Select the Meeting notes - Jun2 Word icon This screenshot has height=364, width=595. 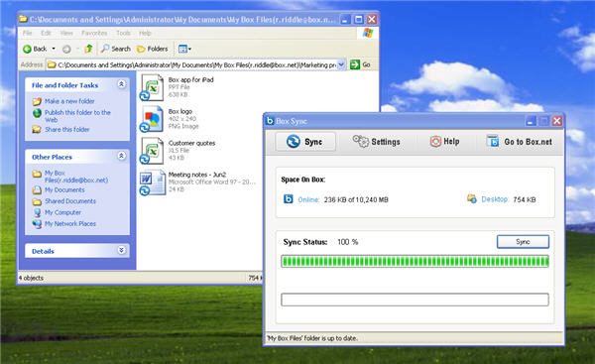click(152, 182)
